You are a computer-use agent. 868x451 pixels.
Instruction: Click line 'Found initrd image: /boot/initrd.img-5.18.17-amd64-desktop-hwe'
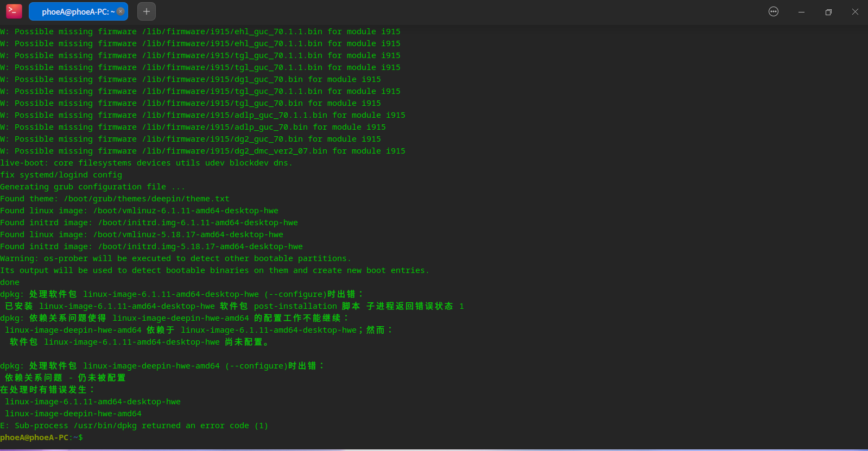click(151, 246)
